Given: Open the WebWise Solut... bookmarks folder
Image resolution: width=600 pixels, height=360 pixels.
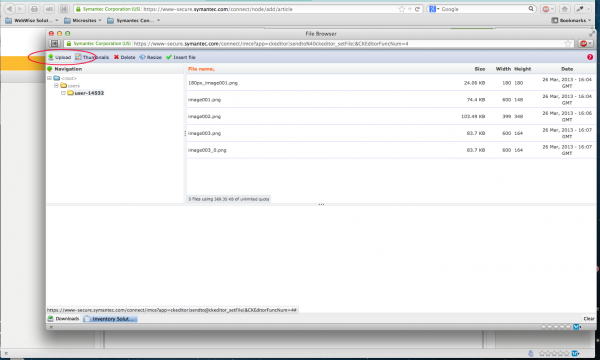Looking at the screenshot, I should [x=32, y=20].
